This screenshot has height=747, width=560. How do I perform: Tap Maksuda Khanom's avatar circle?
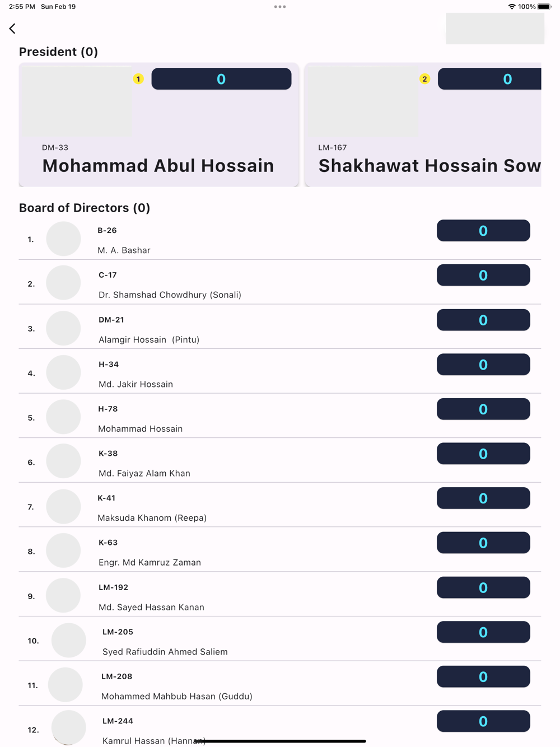63,506
